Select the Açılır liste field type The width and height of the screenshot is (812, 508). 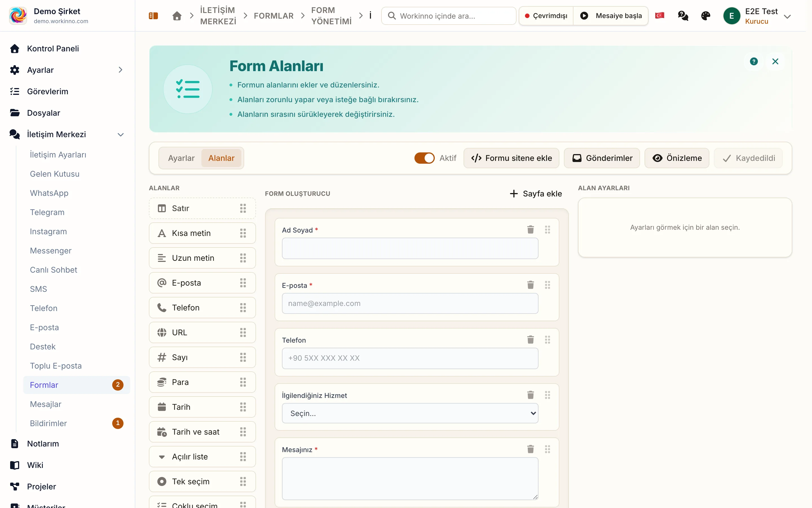[x=202, y=457]
